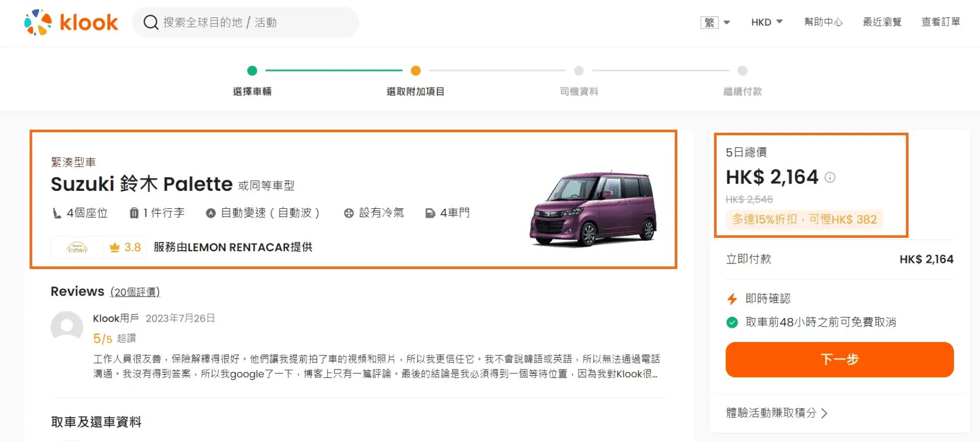Open the 繁 language dropdown
Viewport: 980px width, 441px height.
(x=715, y=22)
